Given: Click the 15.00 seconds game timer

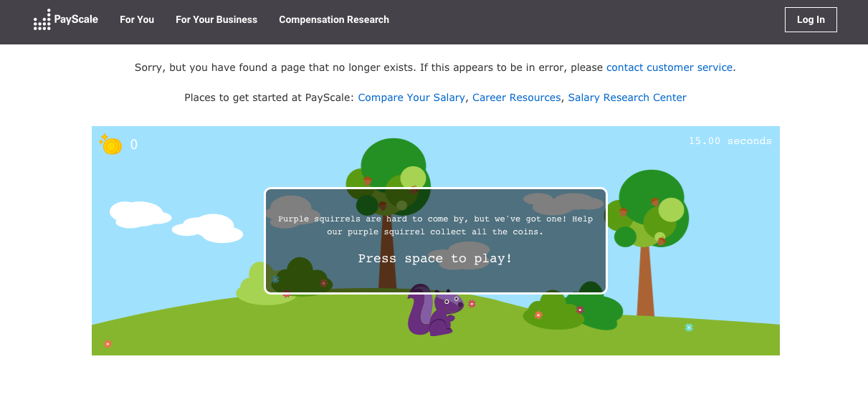Looking at the screenshot, I should click(730, 141).
